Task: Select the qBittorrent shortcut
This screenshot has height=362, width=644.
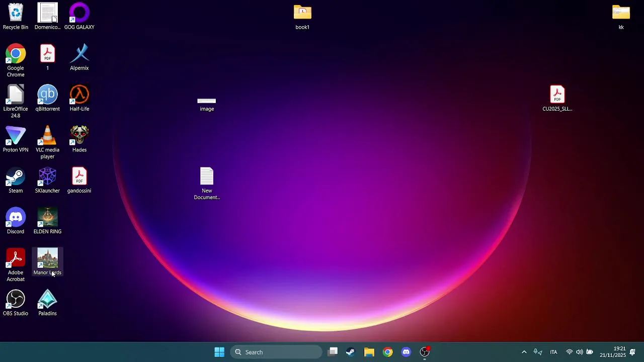Action: pyautogui.click(x=47, y=99)
